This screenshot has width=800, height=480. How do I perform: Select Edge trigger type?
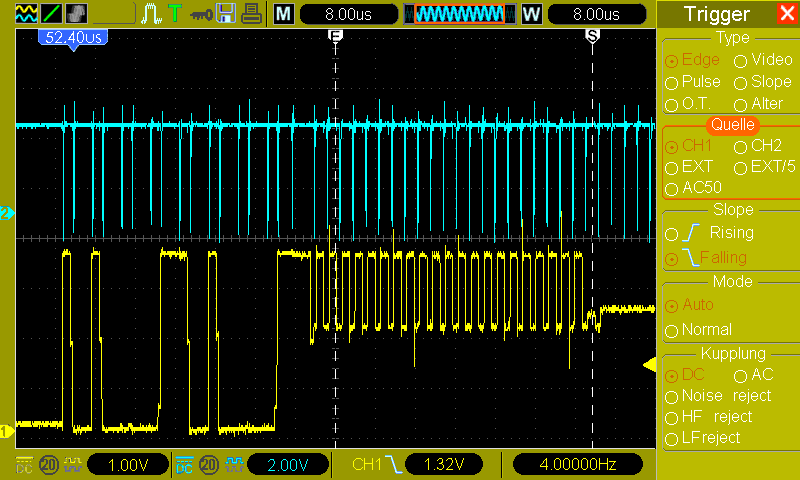pyautogui.click(x=692, y=60)
